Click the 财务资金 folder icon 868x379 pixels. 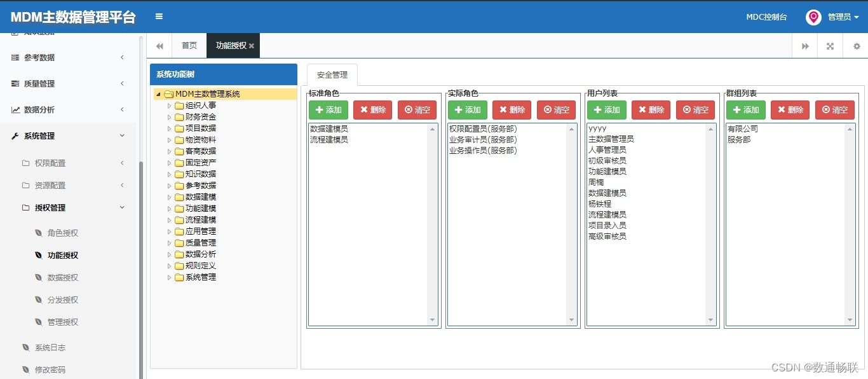179,117
